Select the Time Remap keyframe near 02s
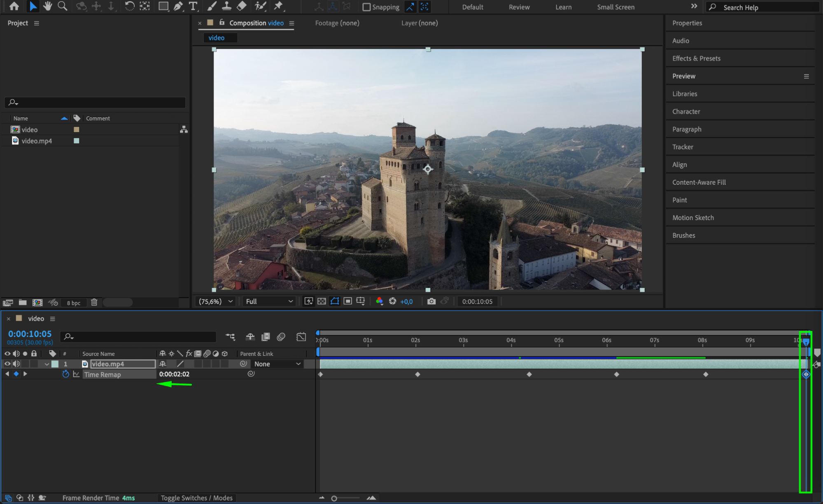 click(x=417, y=374)
